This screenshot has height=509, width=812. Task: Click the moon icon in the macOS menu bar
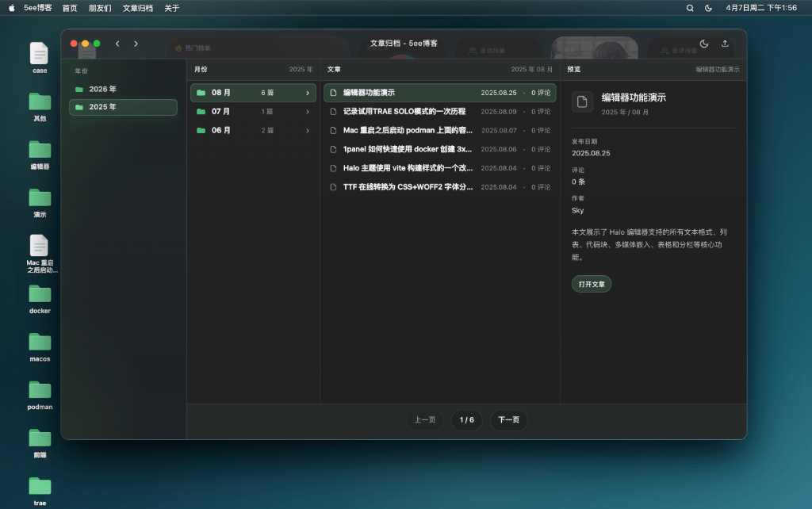(x=708, y=8)
